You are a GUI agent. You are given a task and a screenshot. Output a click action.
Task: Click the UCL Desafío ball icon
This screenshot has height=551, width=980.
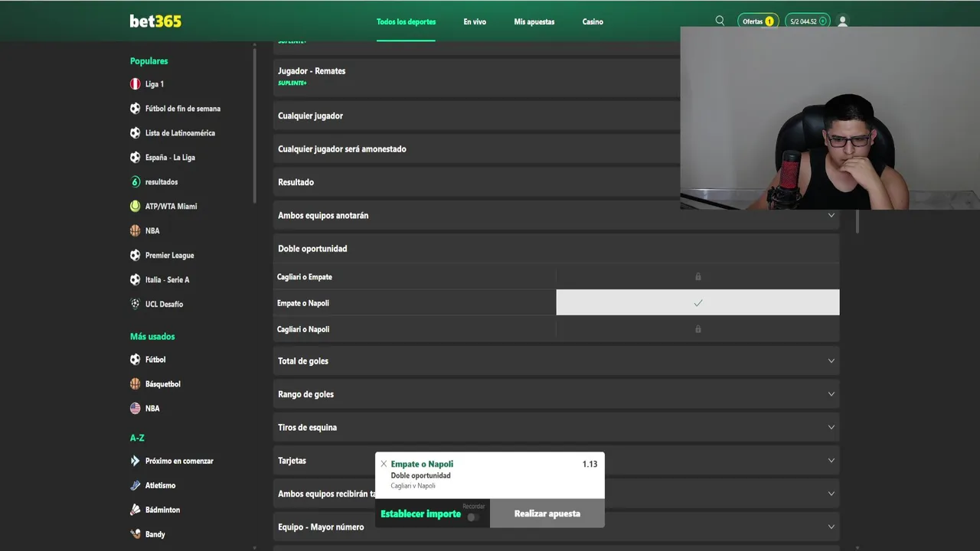pos(136,305)
